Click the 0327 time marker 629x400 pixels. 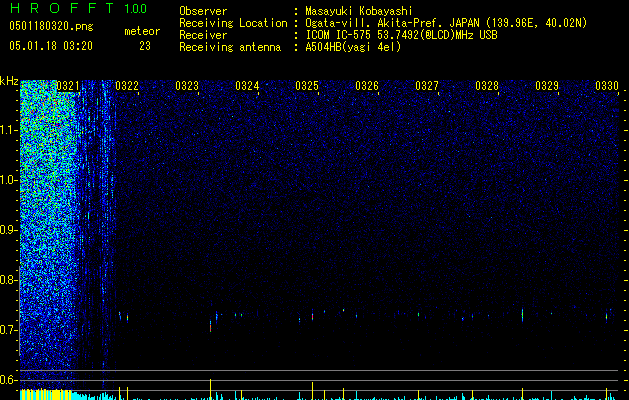427,86
